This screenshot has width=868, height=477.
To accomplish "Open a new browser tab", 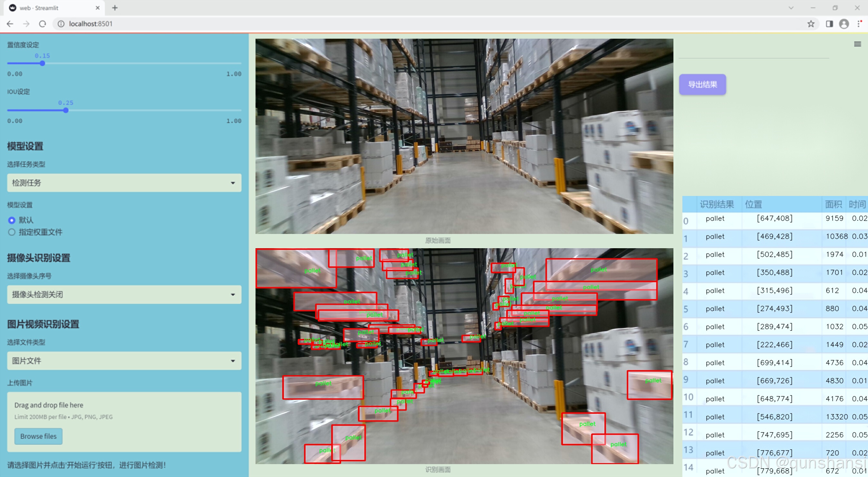I will click(x=115, y=8).
